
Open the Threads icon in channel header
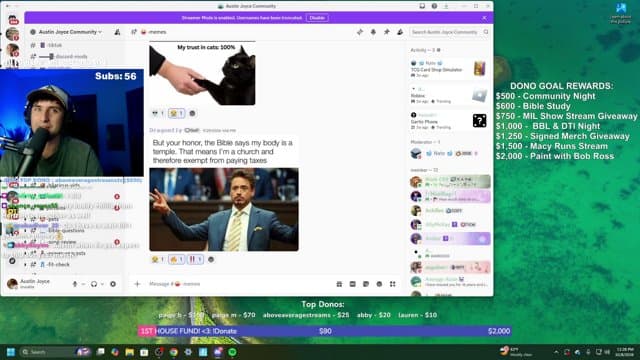360,32
